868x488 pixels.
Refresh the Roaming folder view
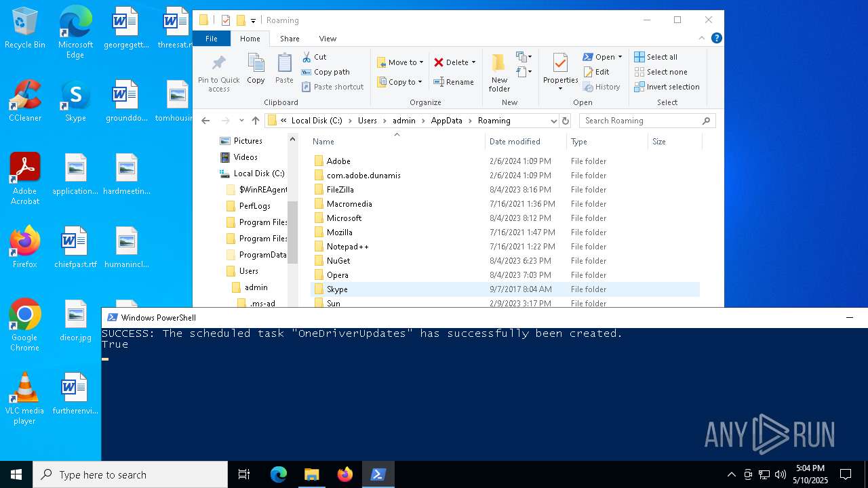click(566, 121)
